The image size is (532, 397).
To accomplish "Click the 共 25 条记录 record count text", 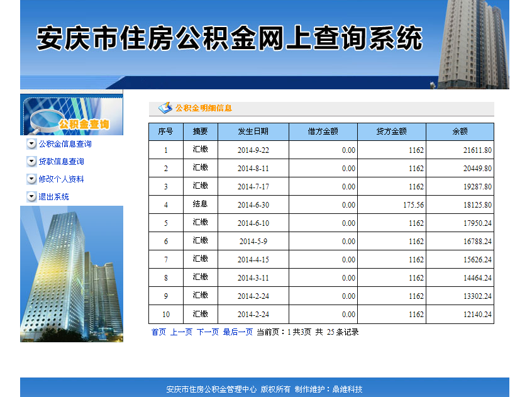I will (337, 332).
